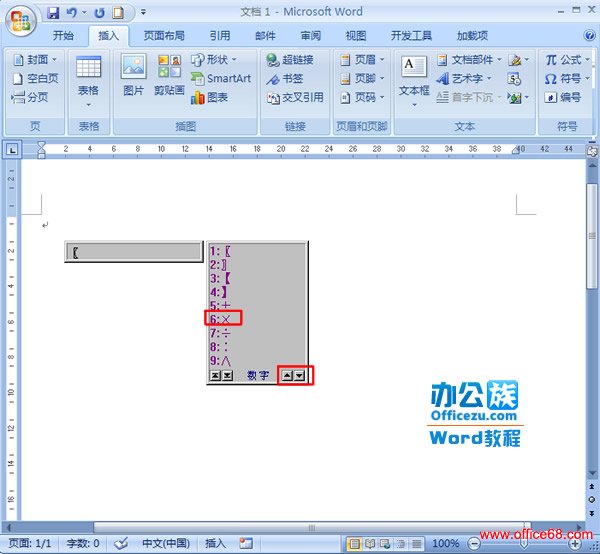Open the 页面布局 tab
This screenshot has height=554, width=600.
(x=164, y=36)
